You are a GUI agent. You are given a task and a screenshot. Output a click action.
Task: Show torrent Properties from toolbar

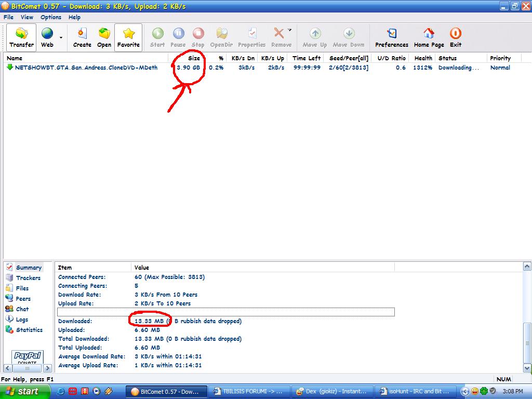point(252,37)
